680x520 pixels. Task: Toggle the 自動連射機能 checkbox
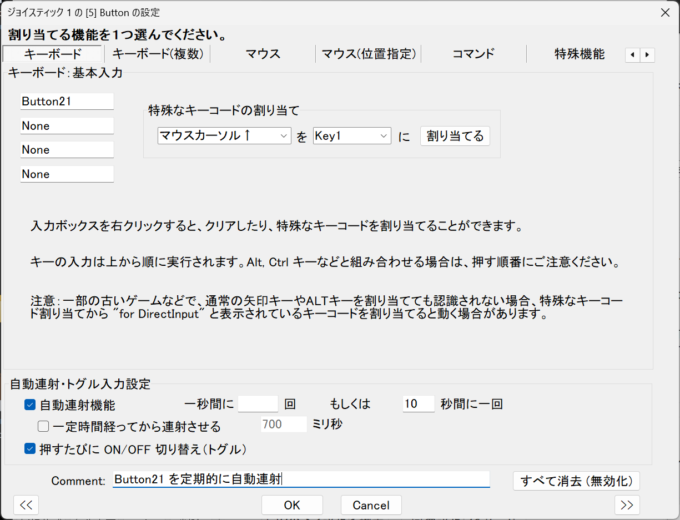tap(30, 405)
